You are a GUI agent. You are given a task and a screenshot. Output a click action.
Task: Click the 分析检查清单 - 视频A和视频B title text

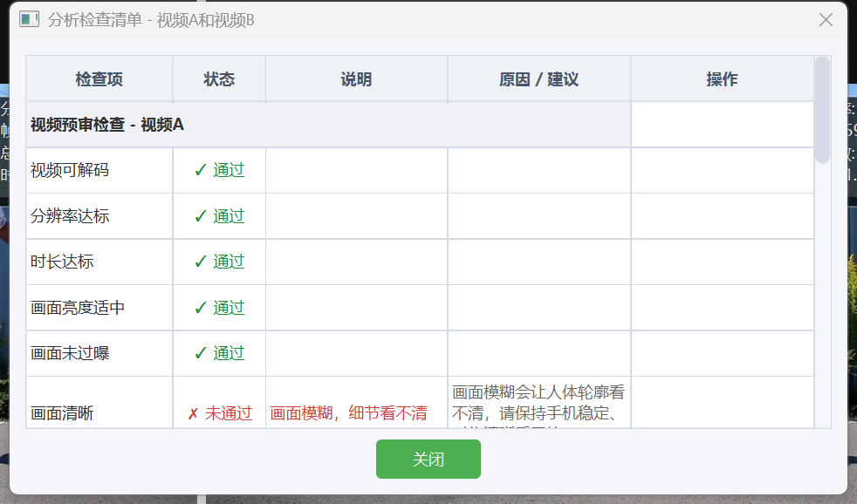click(151, 20)
